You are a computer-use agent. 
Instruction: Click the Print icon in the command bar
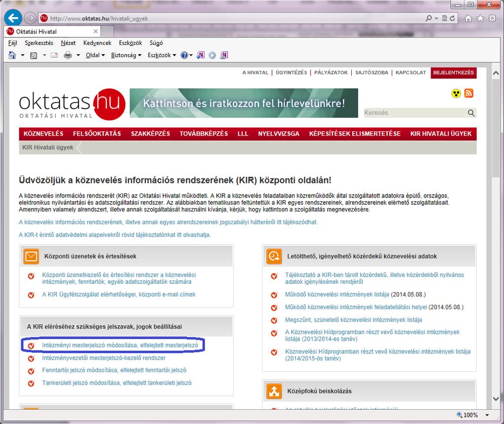[67, 55]
